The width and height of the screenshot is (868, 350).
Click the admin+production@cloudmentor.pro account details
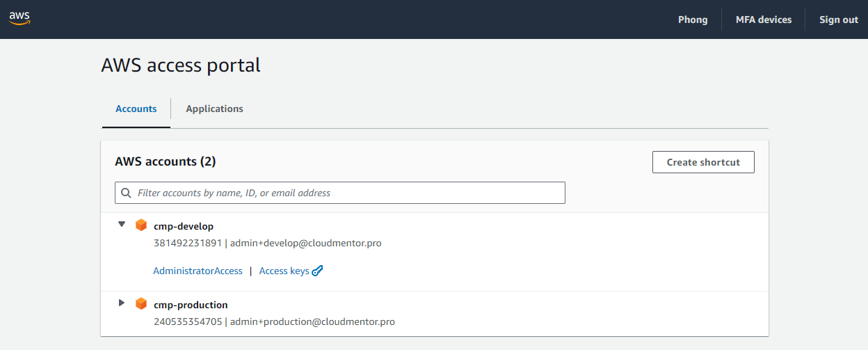(x=312, y=321)
